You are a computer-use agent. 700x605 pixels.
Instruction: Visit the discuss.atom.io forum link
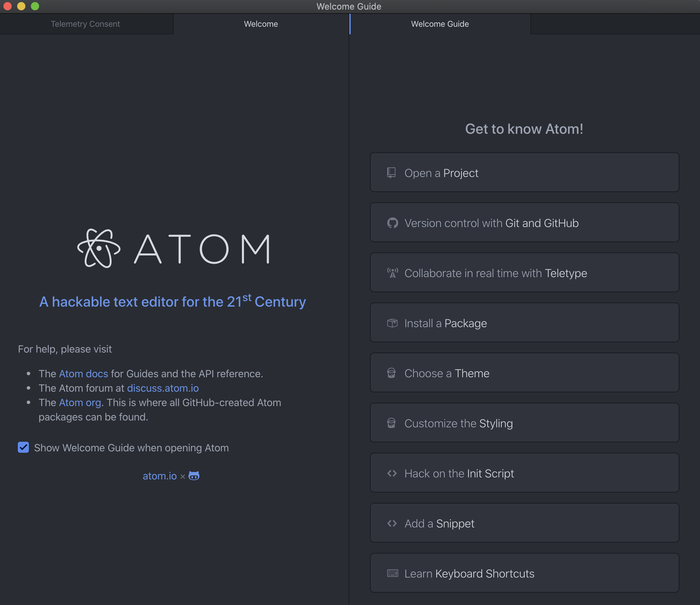tap(163, 388)
